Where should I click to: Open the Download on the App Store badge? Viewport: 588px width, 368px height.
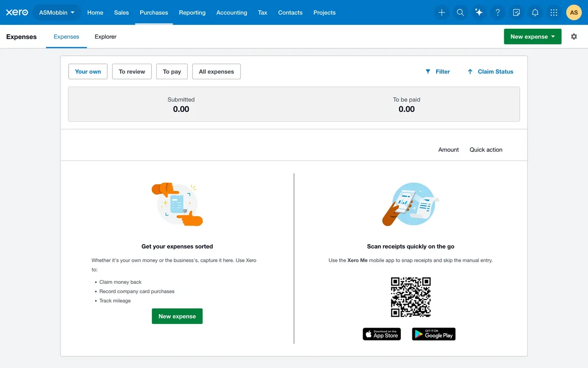[382, 334]
